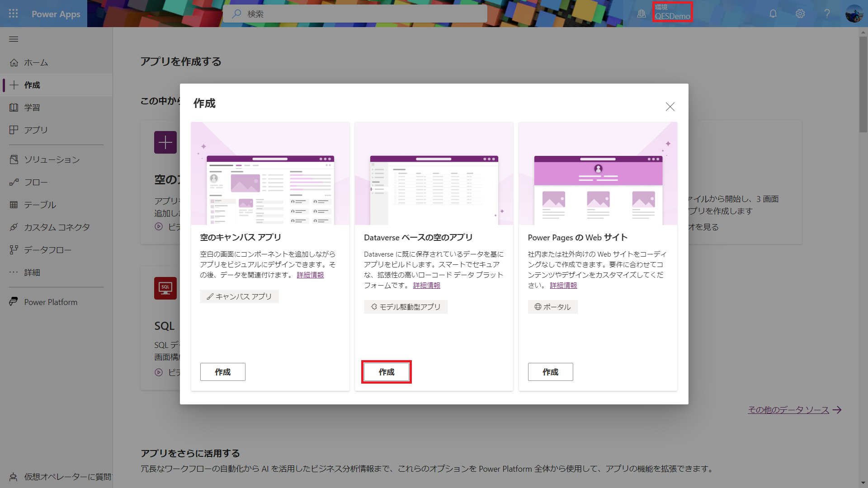Click the environment globe icon

tap(642, 14)
